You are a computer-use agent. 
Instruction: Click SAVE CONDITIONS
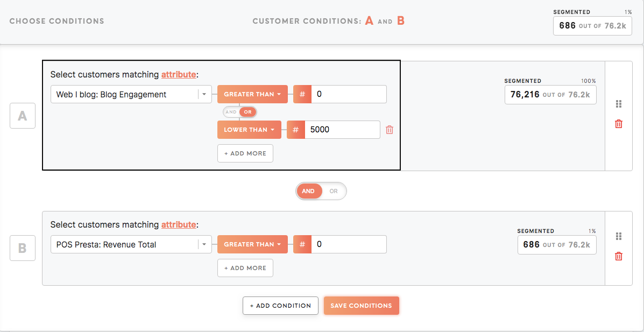click(362, 306)
